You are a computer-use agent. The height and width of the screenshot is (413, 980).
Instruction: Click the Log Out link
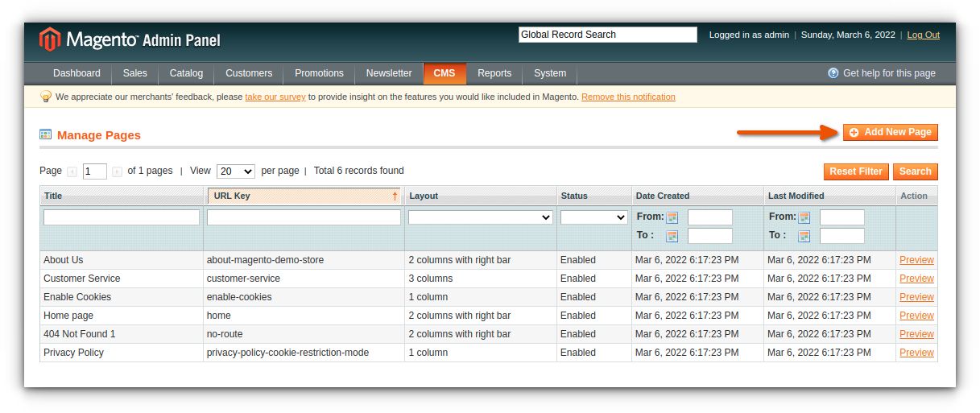[x=924, y=35]
